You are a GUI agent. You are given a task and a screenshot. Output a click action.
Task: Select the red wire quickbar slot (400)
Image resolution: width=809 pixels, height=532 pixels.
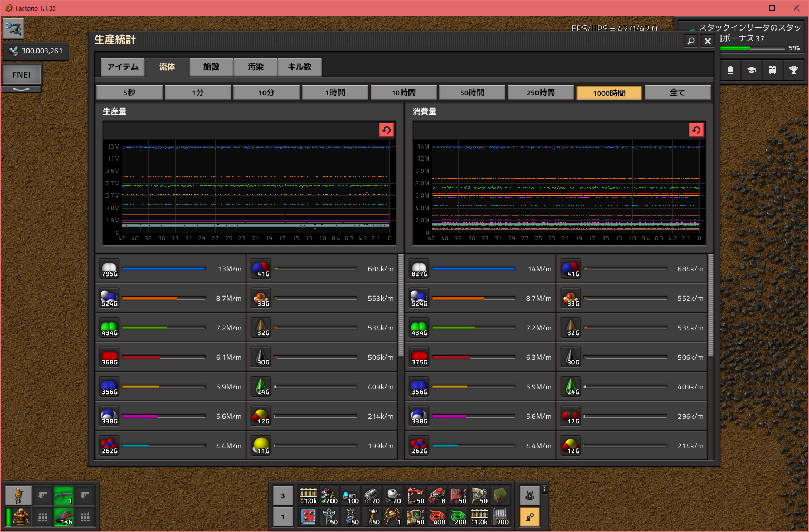437,517
